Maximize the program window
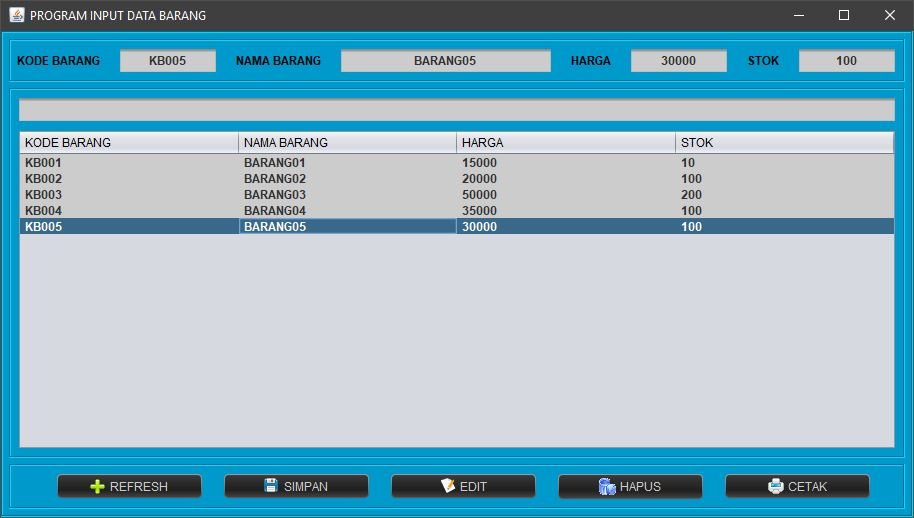 pyautogui.click(x=843, y=15)
